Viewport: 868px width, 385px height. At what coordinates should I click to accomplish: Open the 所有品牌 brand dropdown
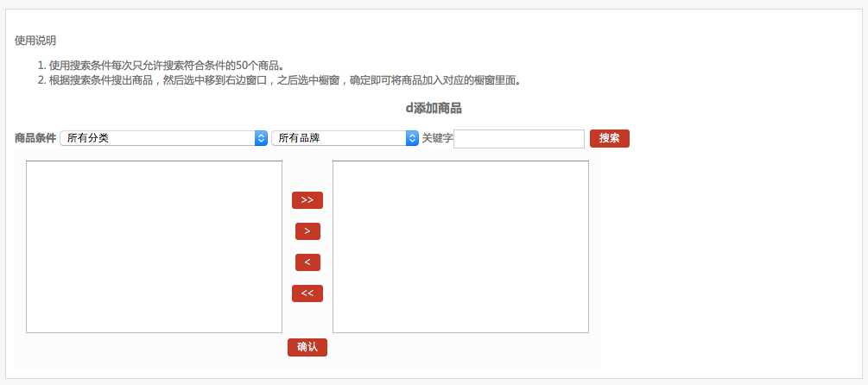click(345, 138)
